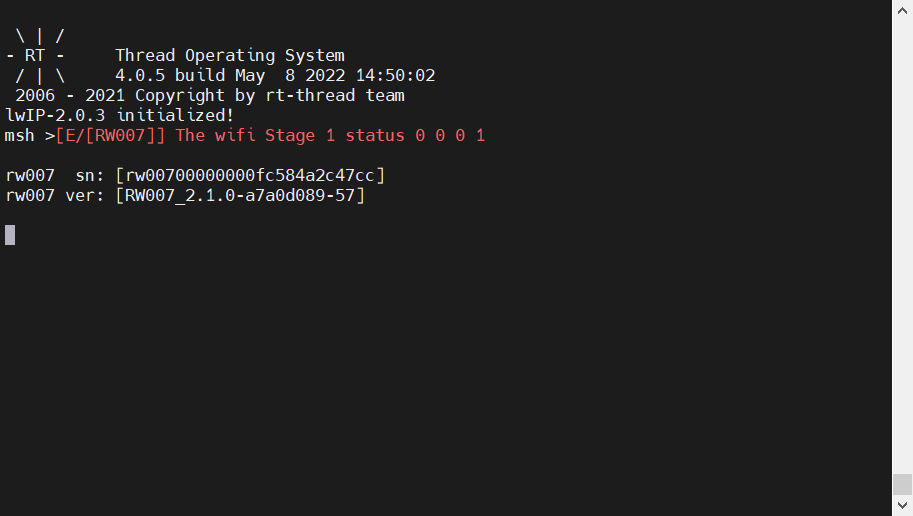
Task: Click the "rw007 sn:" label
Action: point(55,176)
